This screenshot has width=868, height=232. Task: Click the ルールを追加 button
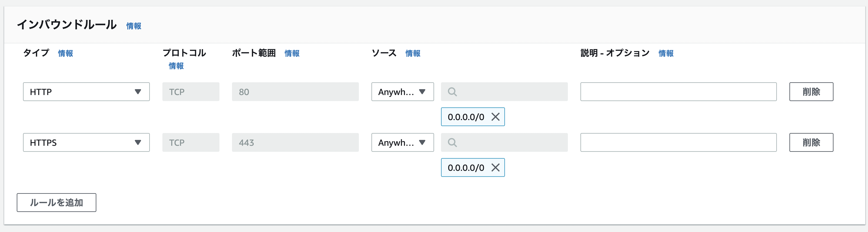tap(56, 202)
